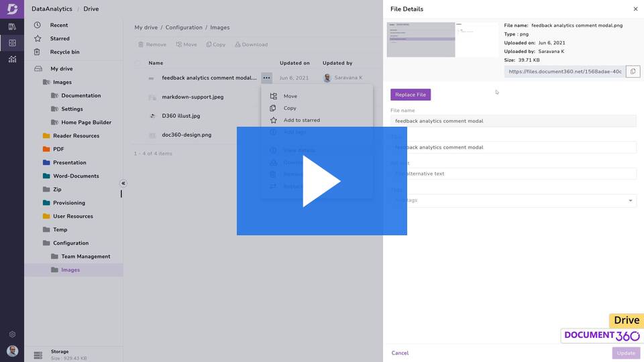The height and width of the screenshot is (362, 644).
Task: Open Starred files
Action: click(x=60, y=39)
